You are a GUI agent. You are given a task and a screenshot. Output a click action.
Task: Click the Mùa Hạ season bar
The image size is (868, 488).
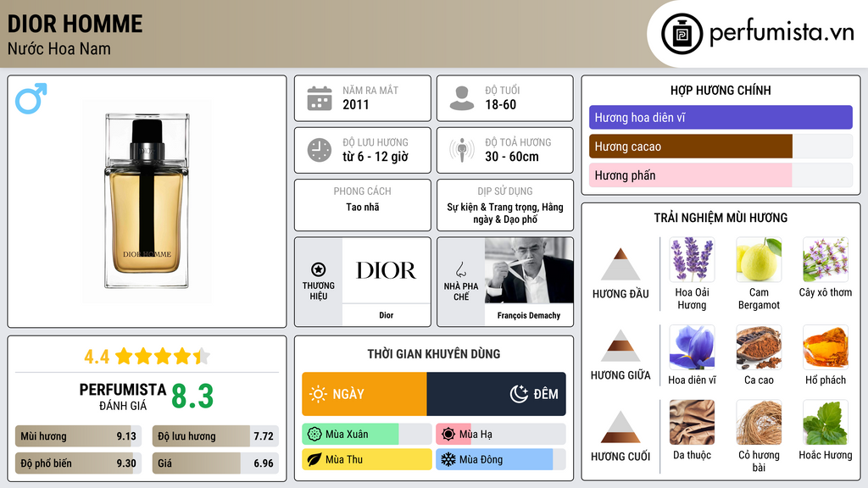tap(501, 435)
